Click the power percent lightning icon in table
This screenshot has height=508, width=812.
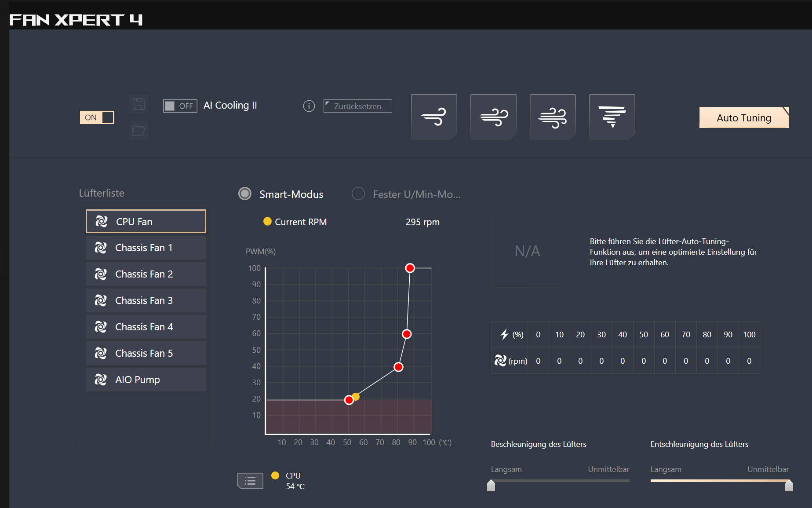pyautogui.click(x=504, y=335)
